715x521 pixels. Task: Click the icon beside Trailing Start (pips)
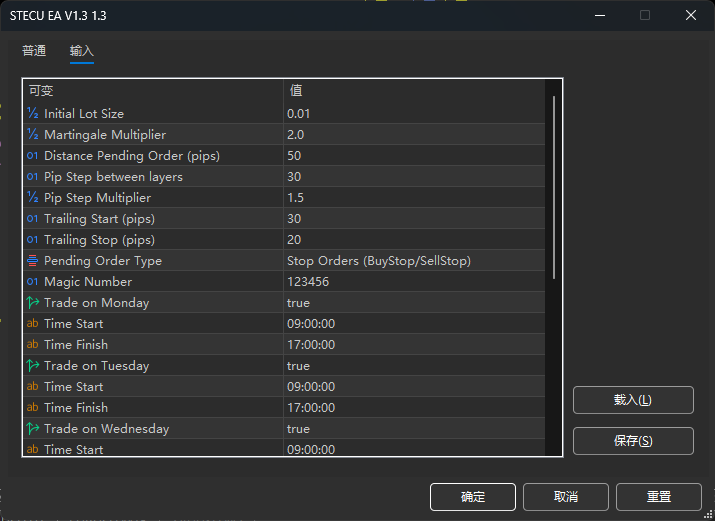click(32, 219)
